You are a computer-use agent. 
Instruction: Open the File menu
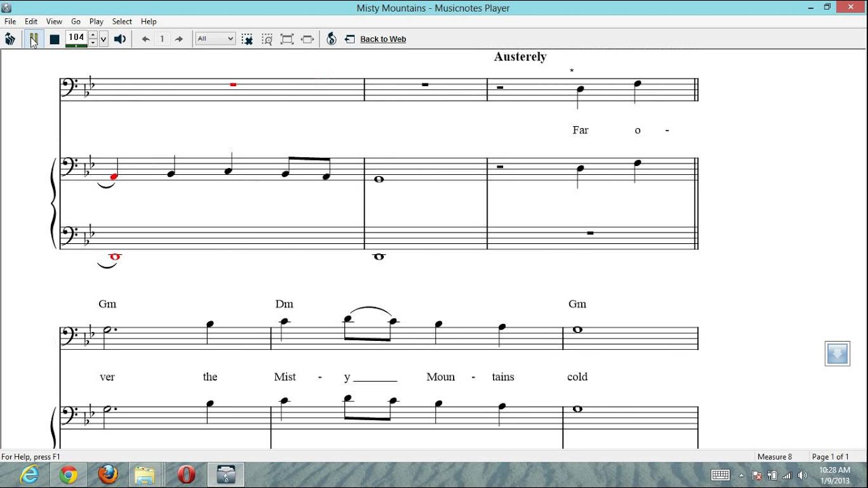[x=10, y=22]
